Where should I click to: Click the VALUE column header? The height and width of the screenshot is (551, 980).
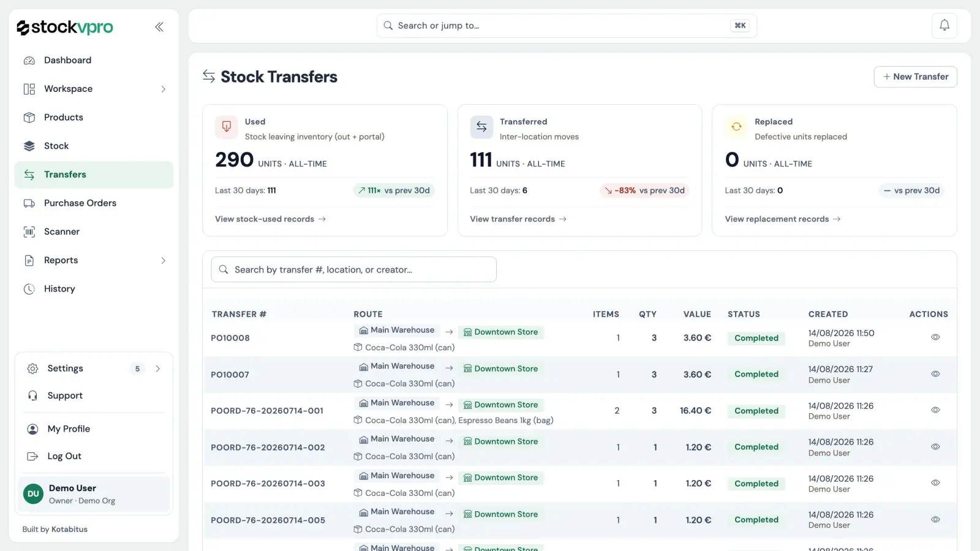pyautogui.click(x=697, y=314)
